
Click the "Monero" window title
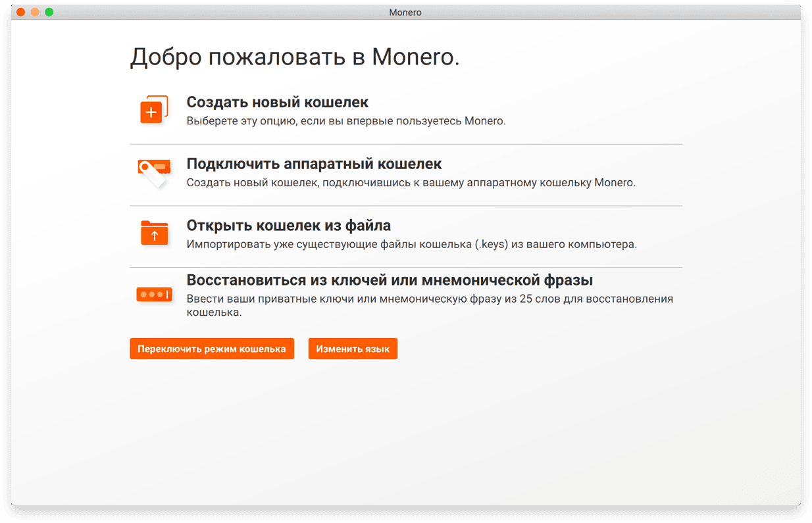(405, 12)
